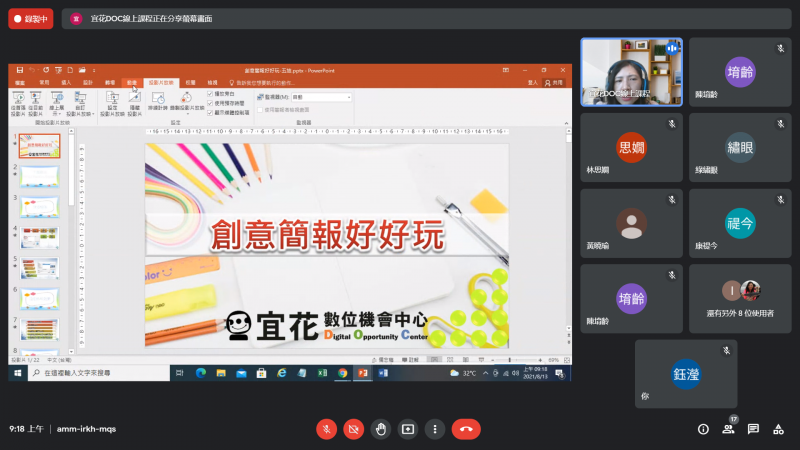
Task: Open Windows Start menu
Action: click(x=18, y=373)
